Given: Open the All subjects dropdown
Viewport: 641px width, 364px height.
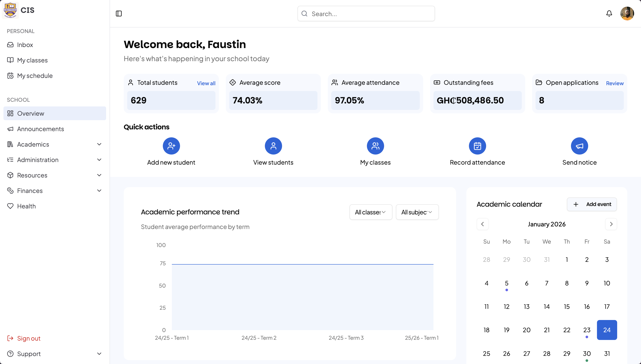Looking at the screenshot, I should [417, 212].
